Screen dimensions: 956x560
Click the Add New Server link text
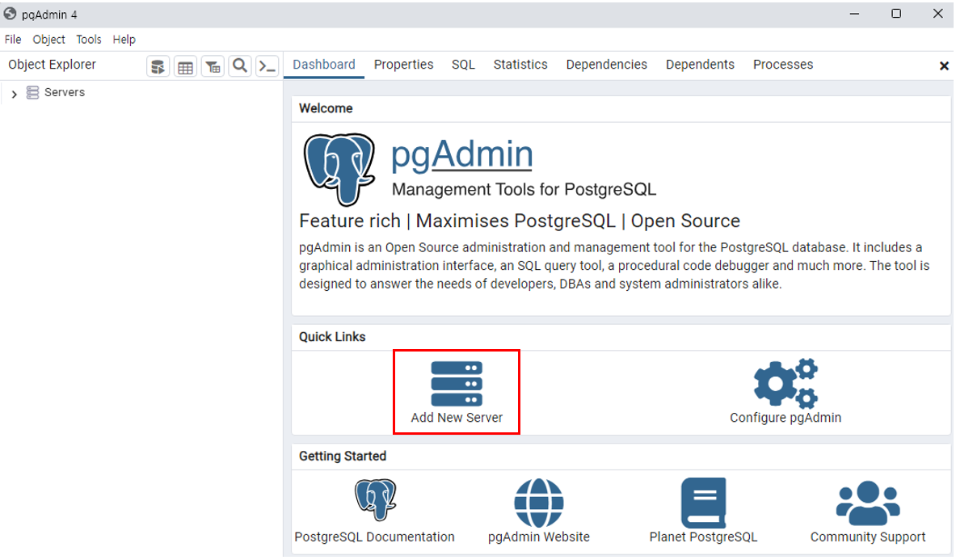point(457,418)
